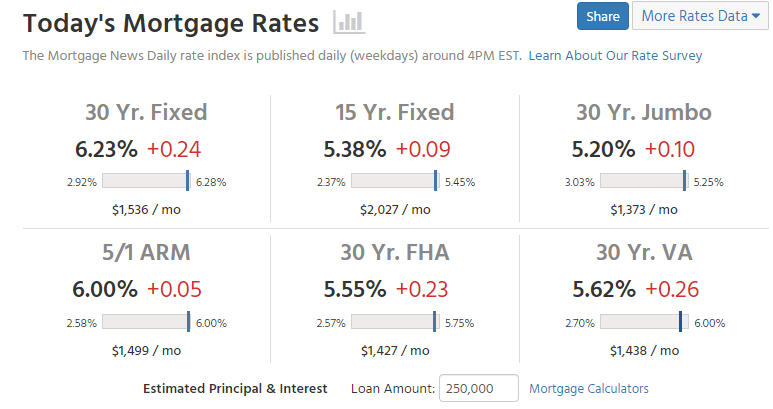
Task: Click the 30 Yr. Fixed rate range bar
Action: 146,181
